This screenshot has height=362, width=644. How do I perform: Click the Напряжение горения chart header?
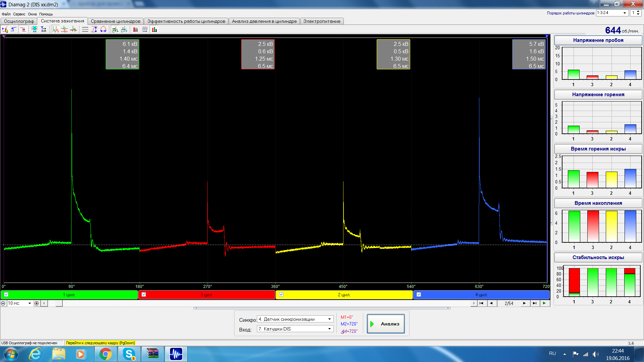coord(598,95)
